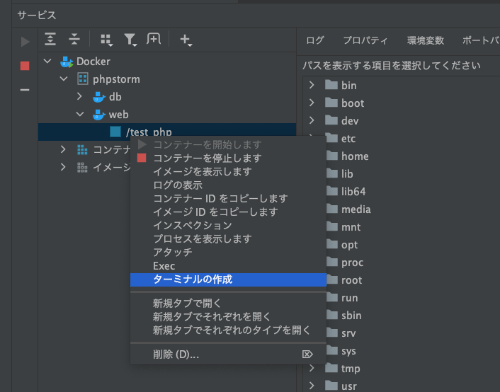This screenshot has height=392, width=500.
Task: Choose 削除 (D)... menu item
Action: tap(228, 354)
